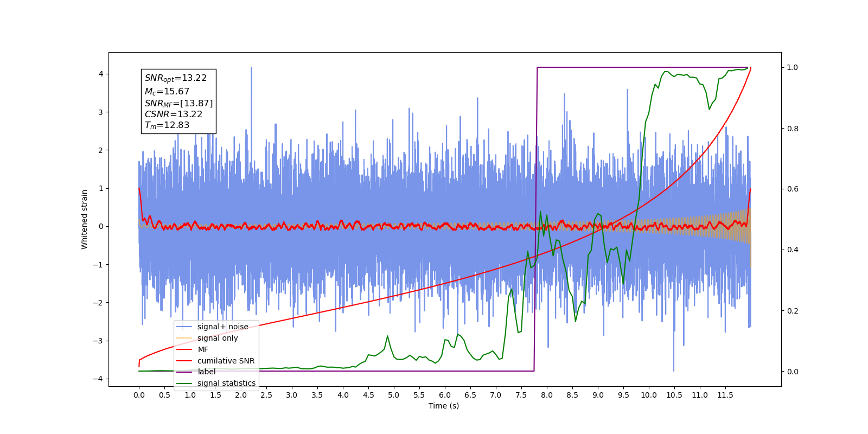
Task: Click the 'Whitened strain' y-axis label
Action: (x=85, y=219)
